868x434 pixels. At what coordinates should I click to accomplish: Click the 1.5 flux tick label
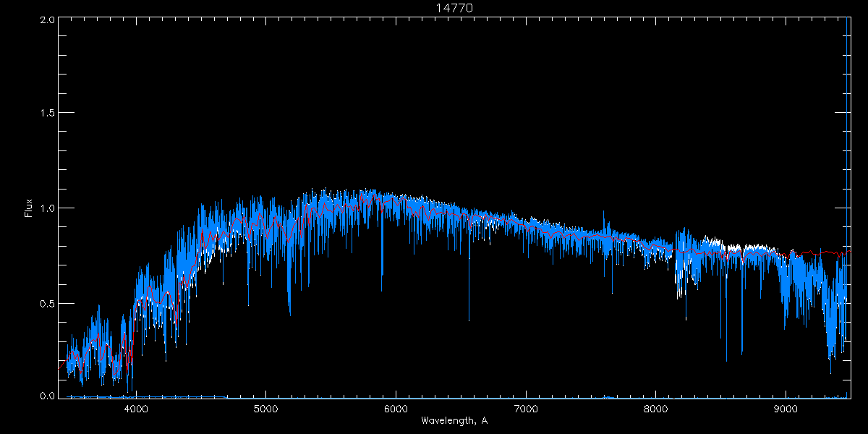tap(47, 113)
